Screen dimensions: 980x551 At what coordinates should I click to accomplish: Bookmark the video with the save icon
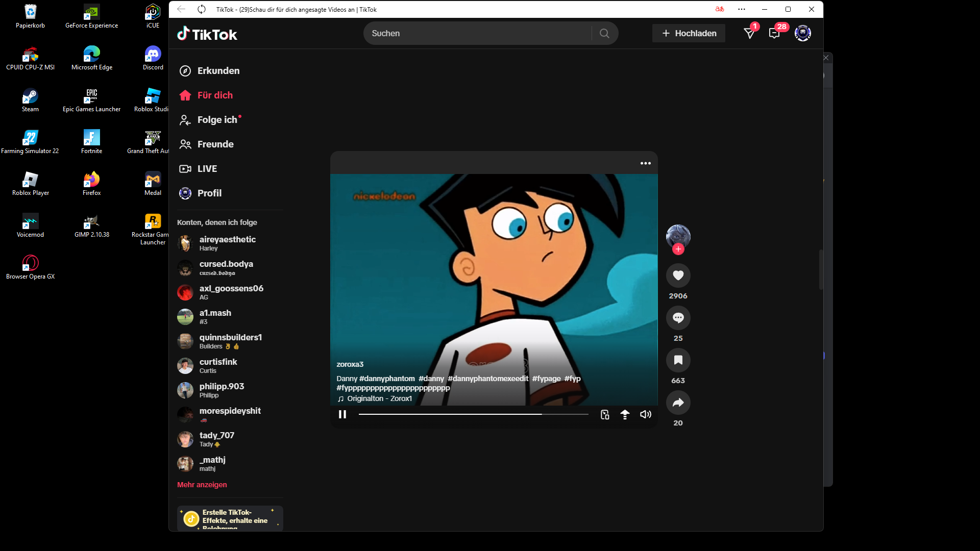678,360
